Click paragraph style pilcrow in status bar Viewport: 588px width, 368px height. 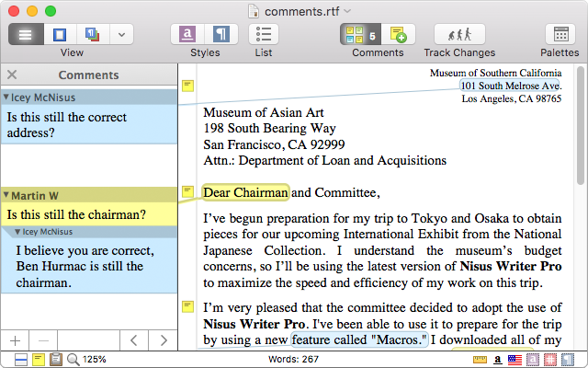point(568,360)
